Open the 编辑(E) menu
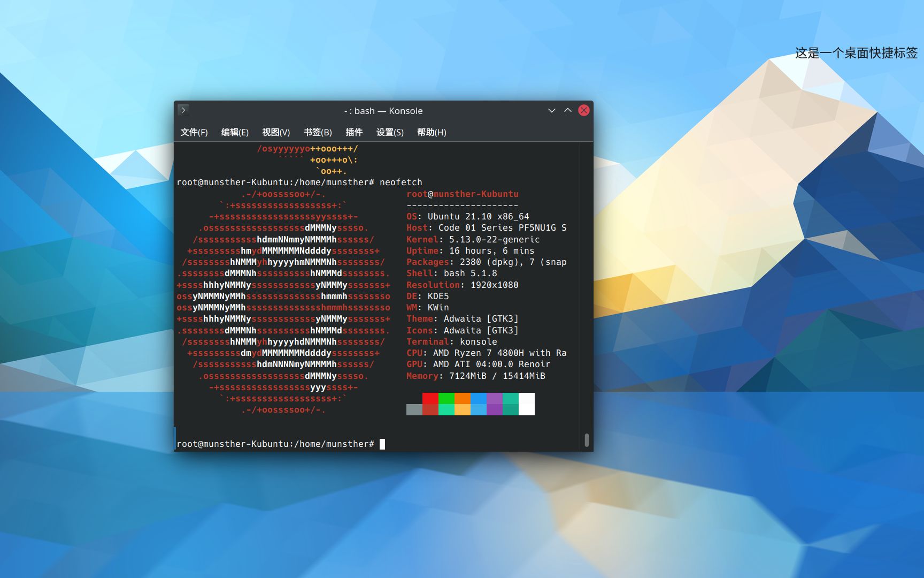Screen dimensions: 924x578 pos(235,132)
